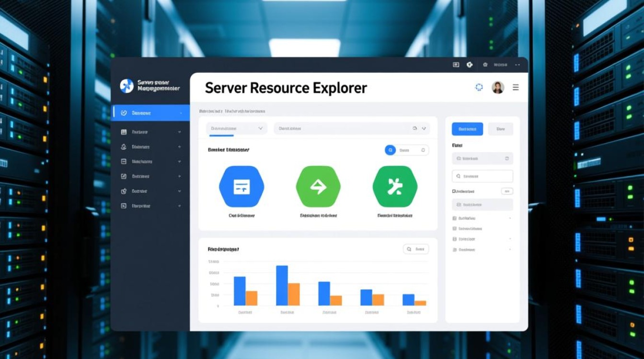
Task: Toggle the small switch in right filter panel
Action: pyautogui.click(x=506, y=191)
